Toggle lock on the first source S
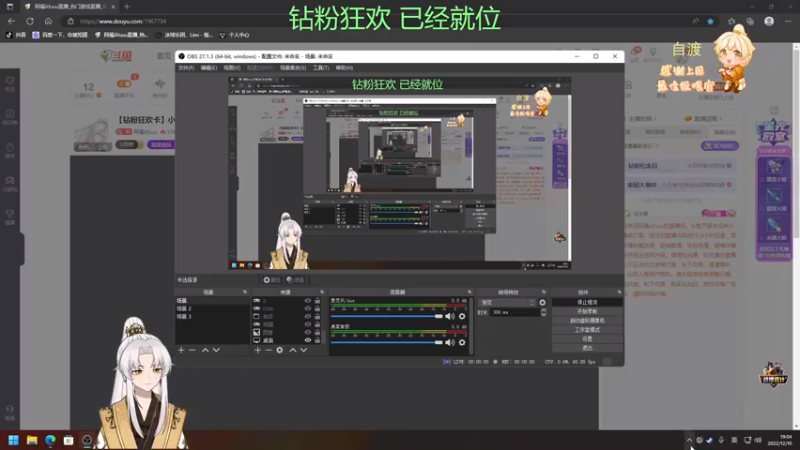This screenshot has height=450, width=800. pyautogui.click(x=317, y=301)
